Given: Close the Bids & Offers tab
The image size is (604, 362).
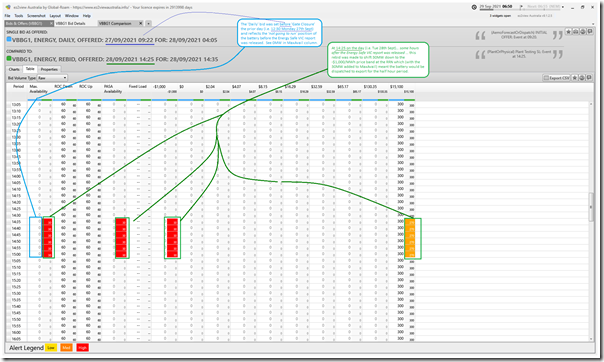Looking at the screenshot, I should pyautogui.click(x=51, y=23).
